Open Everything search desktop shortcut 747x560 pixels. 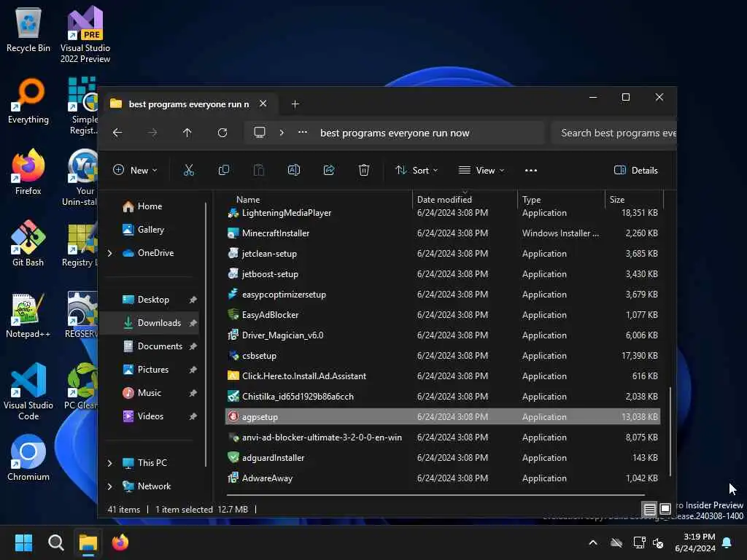28,101
